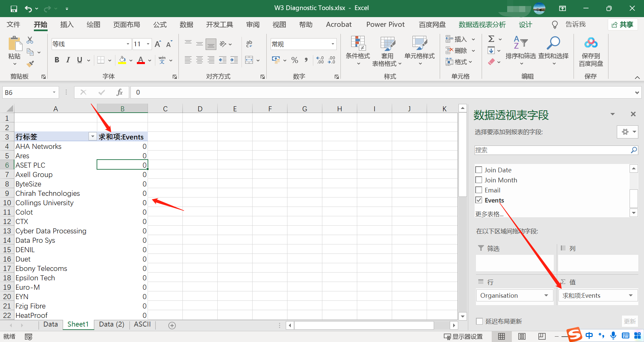Click the red font color A
Image resolution: width=644 pixels, height=342 pixels.
(x=141, y=60)
